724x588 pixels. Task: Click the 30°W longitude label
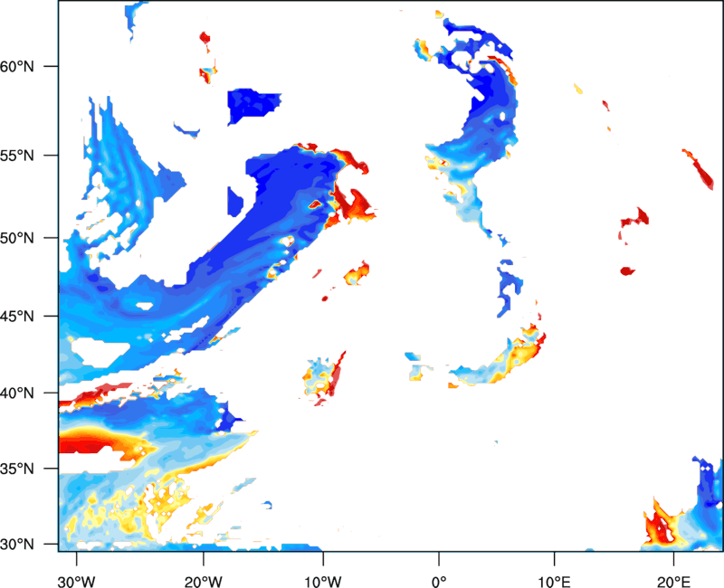(77, 582)
